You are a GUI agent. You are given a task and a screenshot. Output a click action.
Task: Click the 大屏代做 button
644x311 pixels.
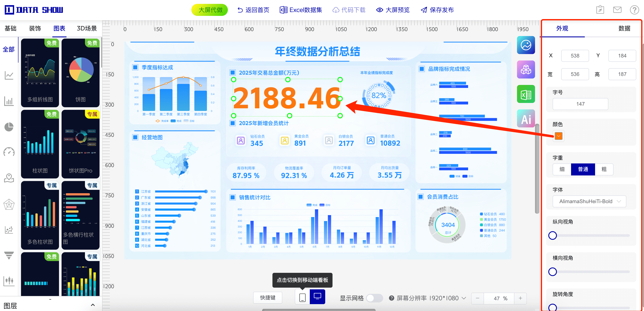tap(210, 10)
